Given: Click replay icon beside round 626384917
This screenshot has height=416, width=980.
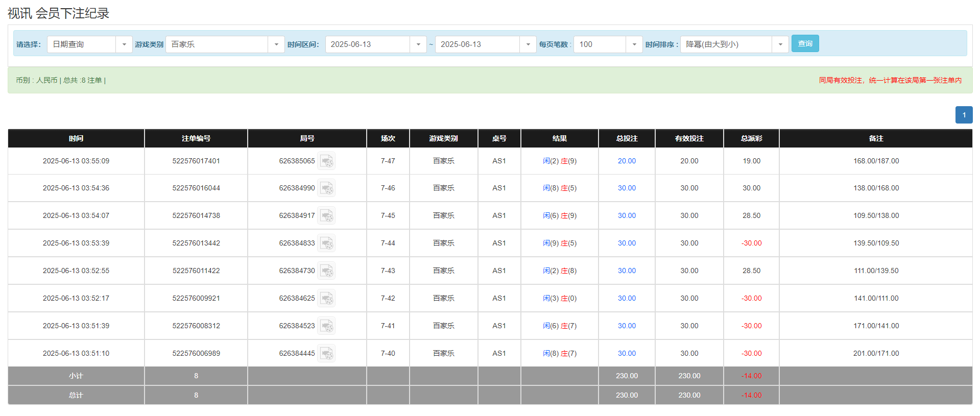Looking at the screenshot, I should pos(326,216).
